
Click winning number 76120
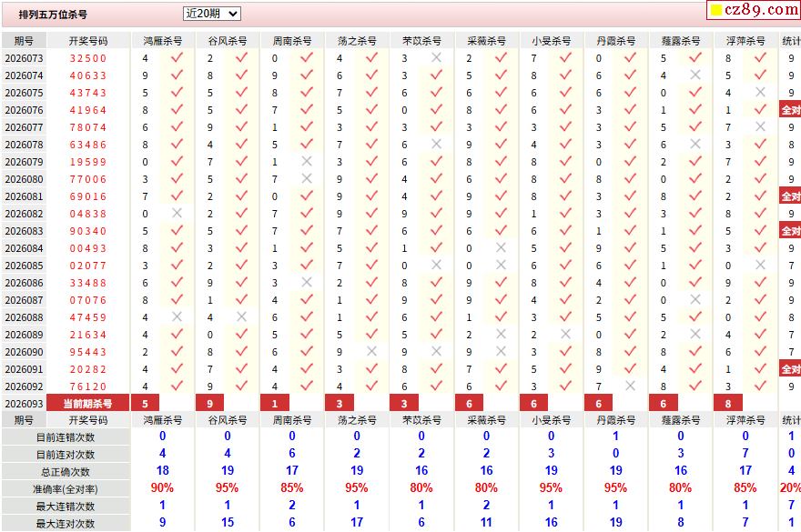[88, 386]
